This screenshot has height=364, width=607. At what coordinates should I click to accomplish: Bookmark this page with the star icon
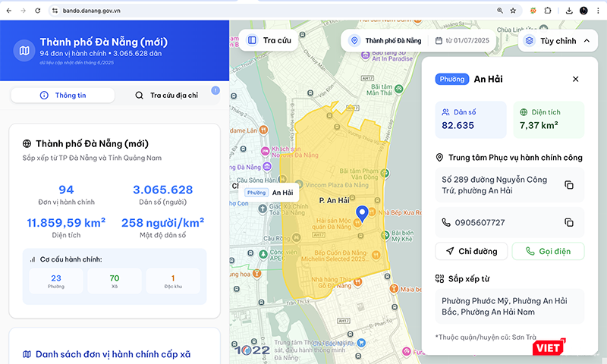tap(514, 11)
